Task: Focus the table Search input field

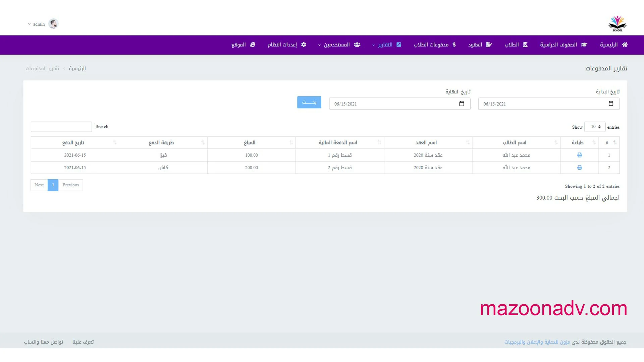Action: tap(61, 127)
